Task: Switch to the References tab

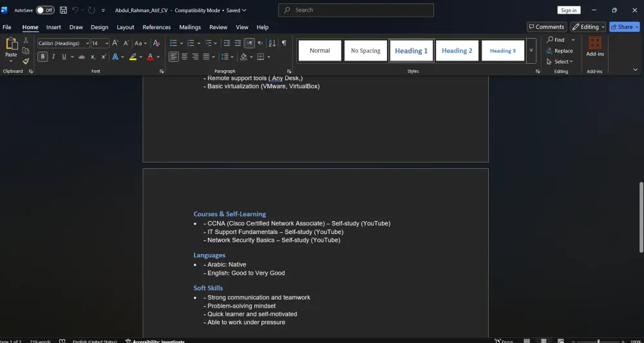Action: tap(156, 27)
